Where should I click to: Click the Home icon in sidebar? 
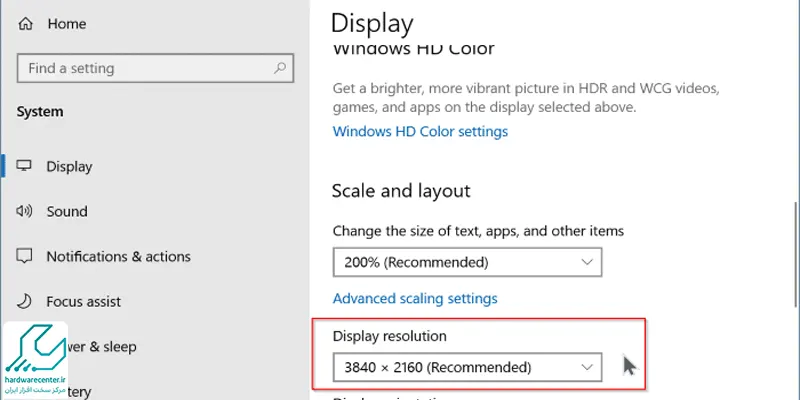[x=25, y=24]
